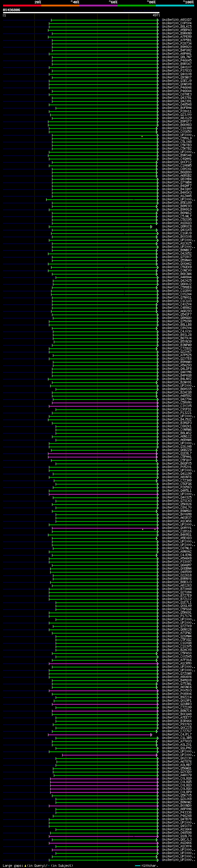Select the UniRef100_P13221 label
Screen dimensions: 197x868
tap(177, 413)
